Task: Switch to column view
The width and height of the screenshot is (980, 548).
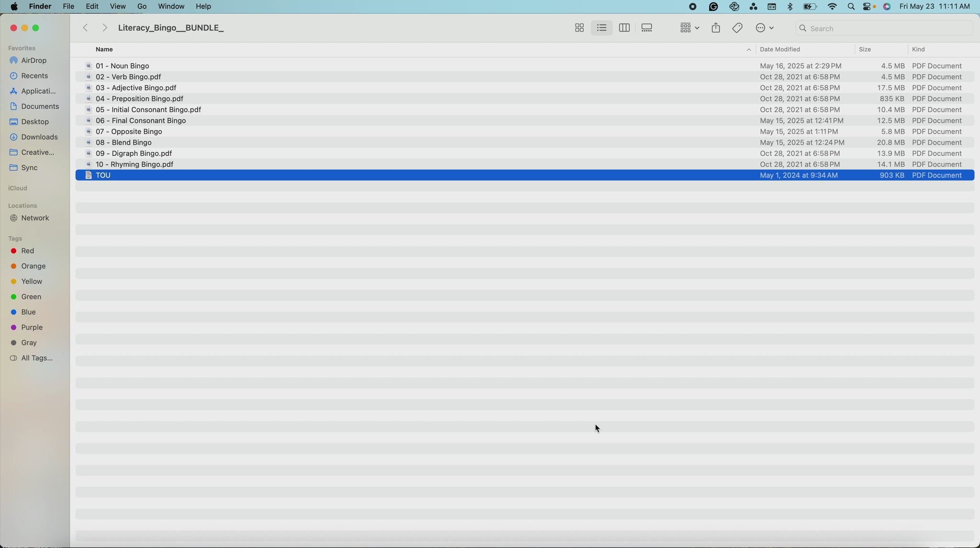Action: point(624,28)
